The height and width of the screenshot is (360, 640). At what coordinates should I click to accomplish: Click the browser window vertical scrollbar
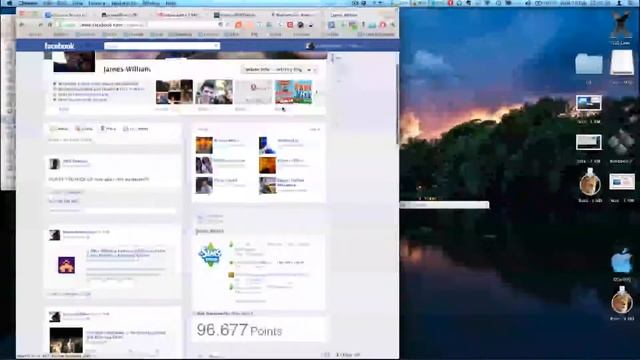tap(397, 104)
